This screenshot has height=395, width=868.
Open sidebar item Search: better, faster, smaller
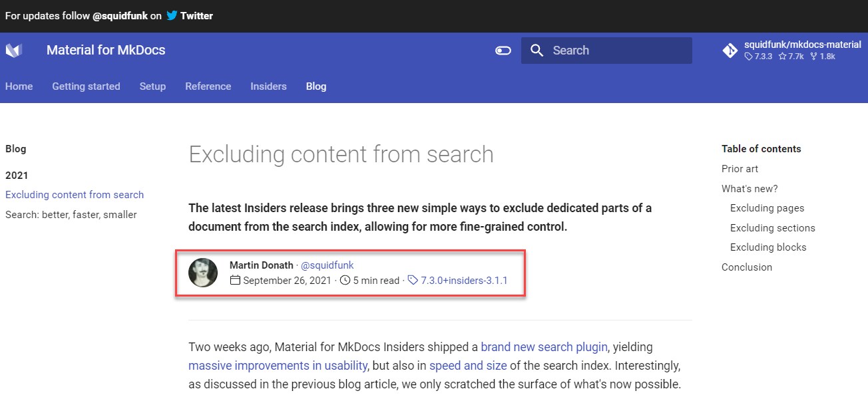(71, 215)
